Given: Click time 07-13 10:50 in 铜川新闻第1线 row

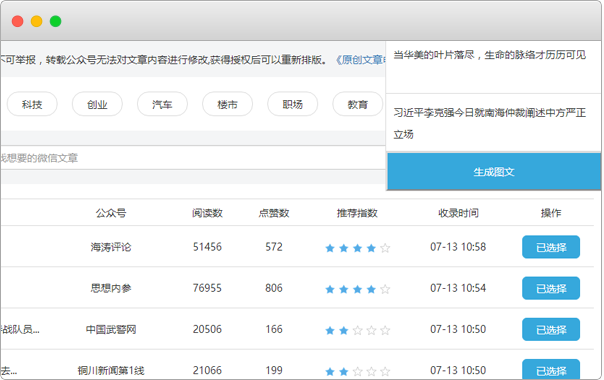Looking at the screenshot, I should point(458,370).
